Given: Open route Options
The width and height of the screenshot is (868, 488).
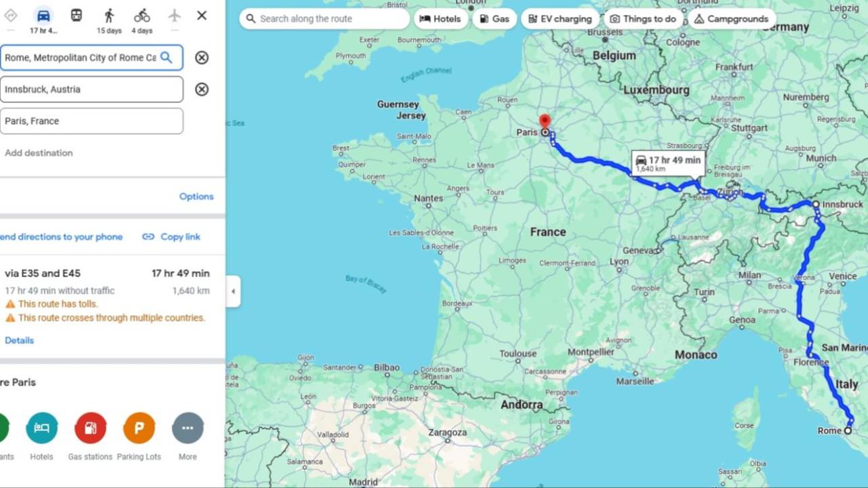Looking at the screenshot, I should (196, 197).
